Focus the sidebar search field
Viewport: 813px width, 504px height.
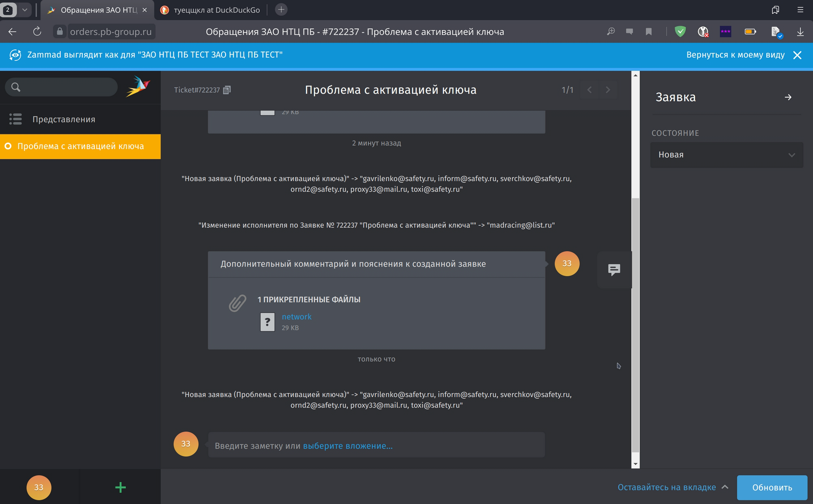(61, 87)
